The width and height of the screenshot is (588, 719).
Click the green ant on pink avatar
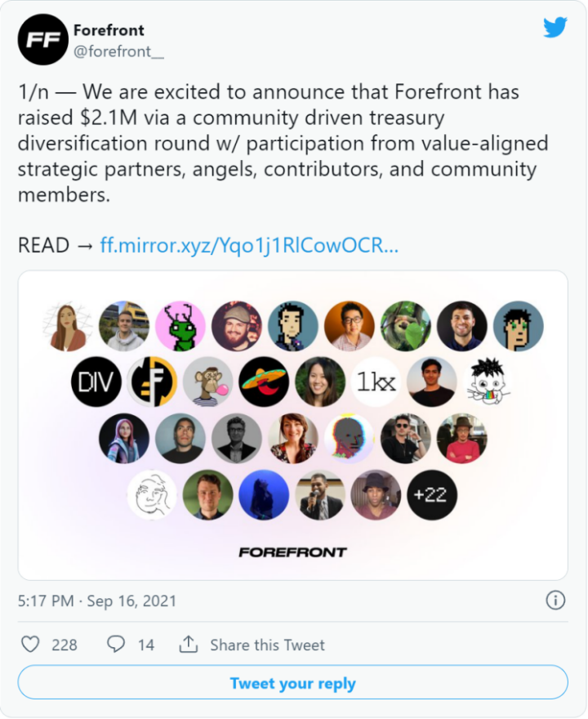(x=180, y=326)
